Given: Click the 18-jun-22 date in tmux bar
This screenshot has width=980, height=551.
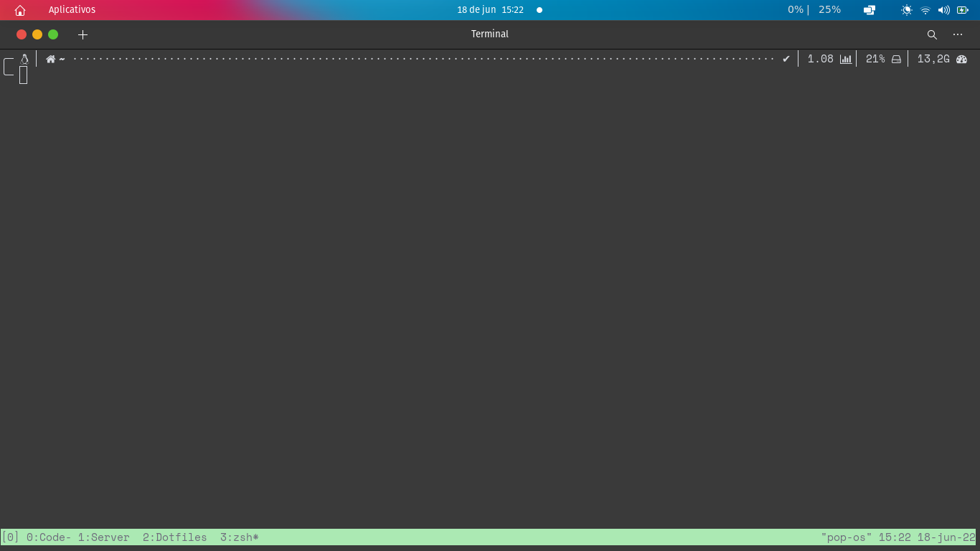Looking at the screenshot, I should (x=947, y=537).
